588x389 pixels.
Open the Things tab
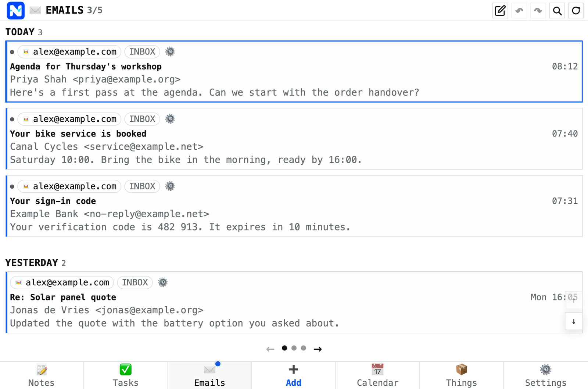click(462, 375)
